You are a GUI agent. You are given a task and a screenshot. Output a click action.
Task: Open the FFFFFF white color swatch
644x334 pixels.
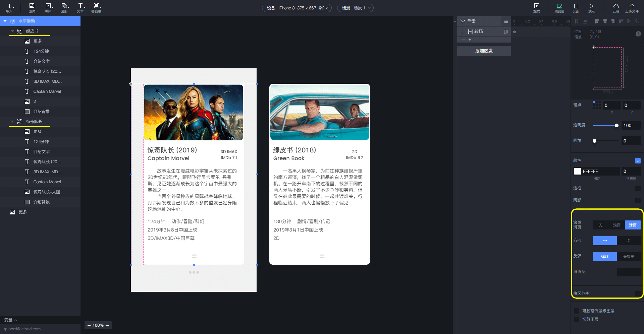click(577, 172)
